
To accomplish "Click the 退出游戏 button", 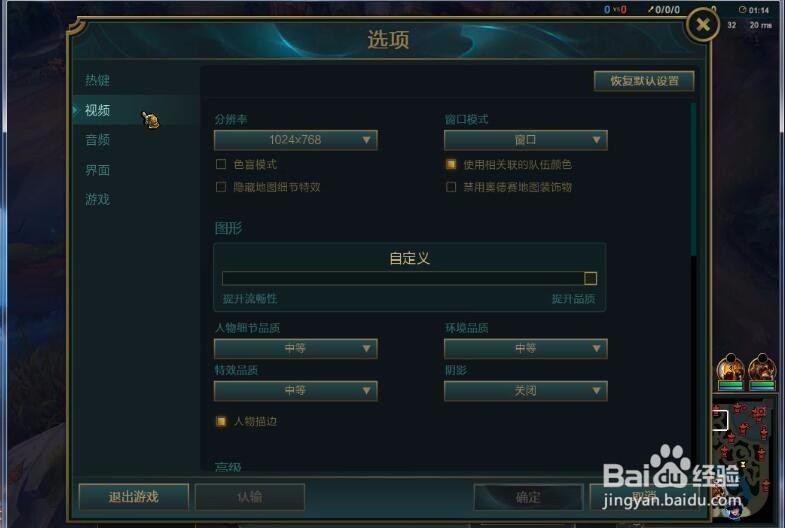I will (134, 496).
